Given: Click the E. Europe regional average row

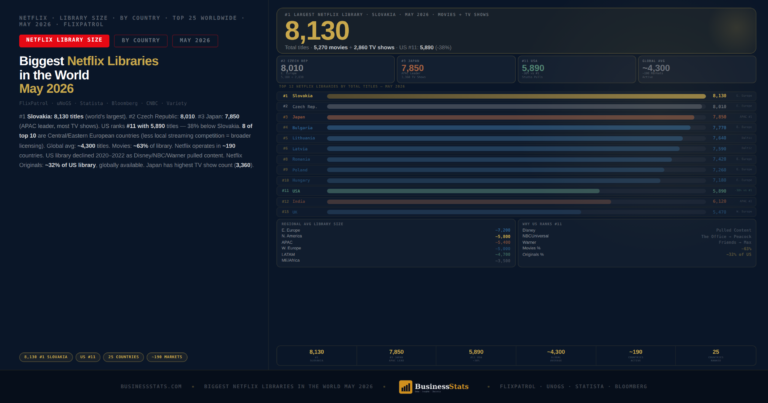Looking at the screenshot, I should click(396, 230).
